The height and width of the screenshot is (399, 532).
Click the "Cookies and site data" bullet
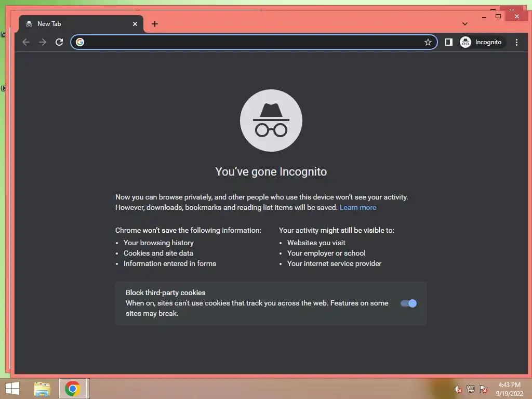click(x=158, y=253)
